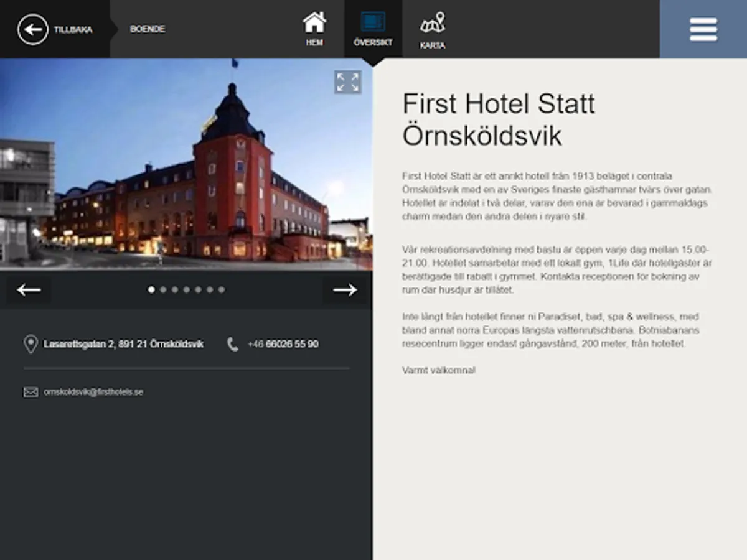Click the hotel building photo
Image resolution: width=747 pixels, height=560 pixels.
pos(186,164)
